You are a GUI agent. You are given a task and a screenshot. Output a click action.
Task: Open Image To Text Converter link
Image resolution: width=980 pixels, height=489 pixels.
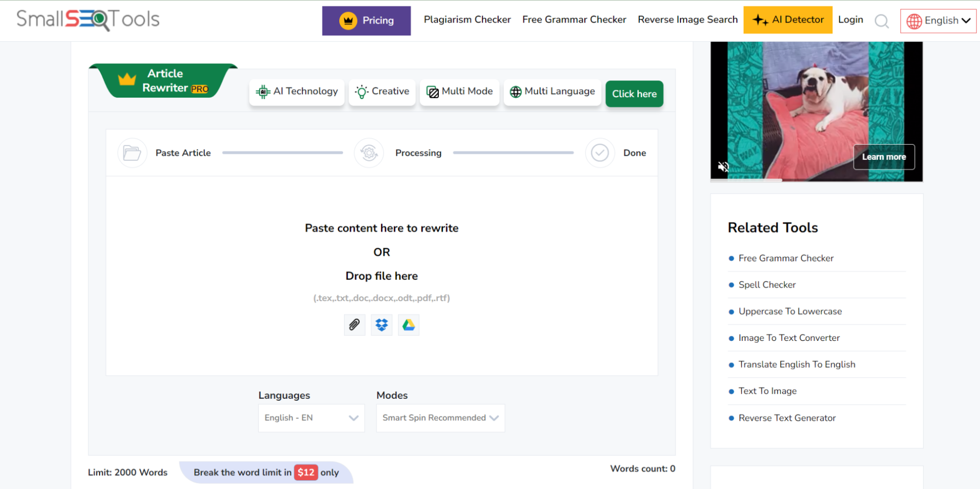coord(789,338)
